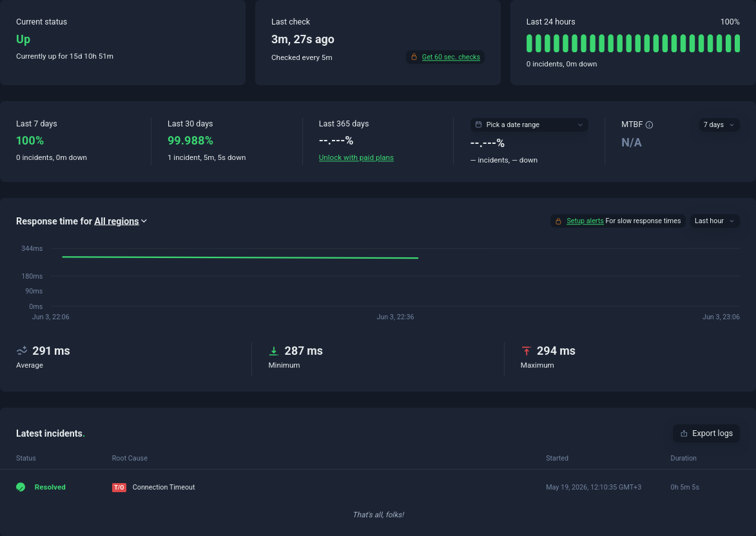Click the Started column header
Image resolution: width=756 pixels, height=536 pixels.
coord(557,459)
